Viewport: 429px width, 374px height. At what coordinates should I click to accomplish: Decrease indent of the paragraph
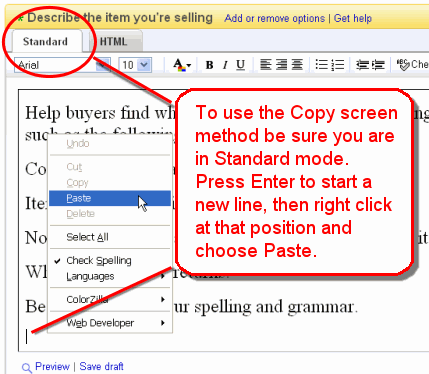pyautogui.click(x=362, y=64)
